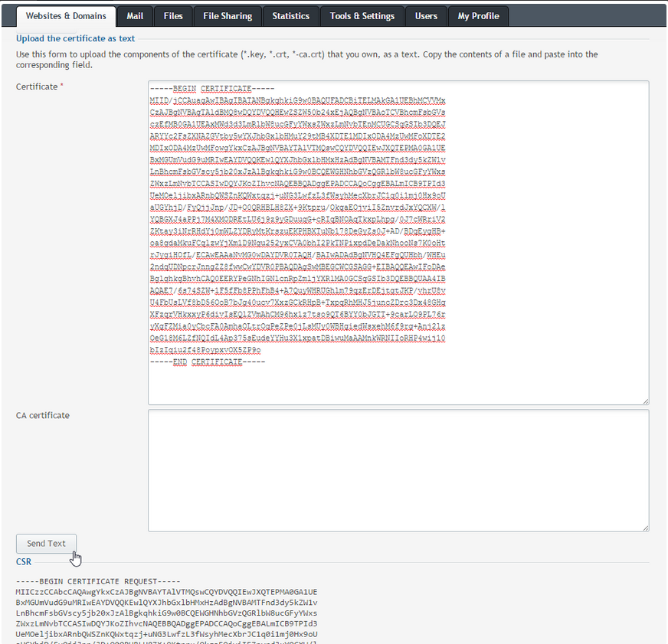The height and width of the screenshot is (644, 668).
Task: Click the CA certificate field label
Action: point(43,416)
